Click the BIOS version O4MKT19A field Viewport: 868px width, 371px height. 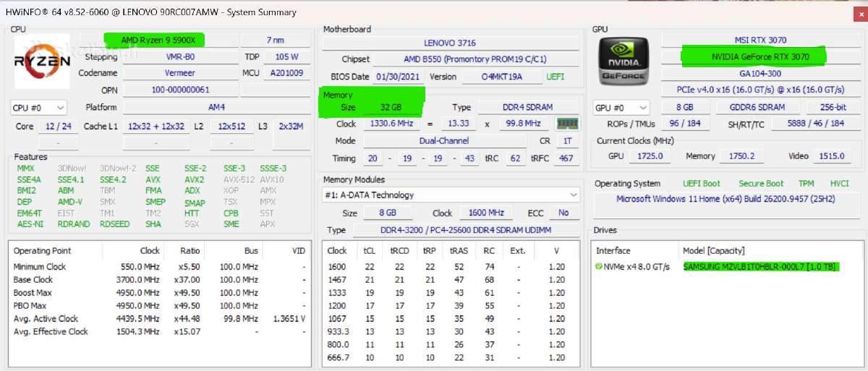[501, 77]
